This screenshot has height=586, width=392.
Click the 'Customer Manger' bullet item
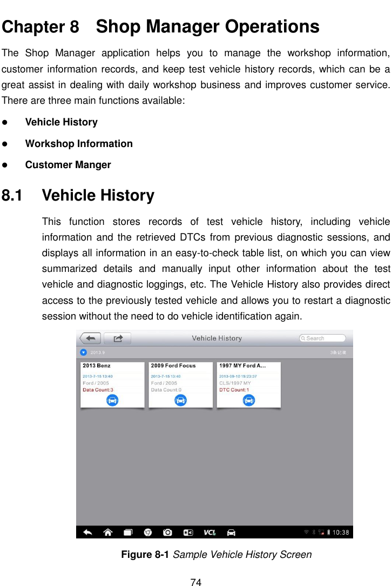pos(68,165)
